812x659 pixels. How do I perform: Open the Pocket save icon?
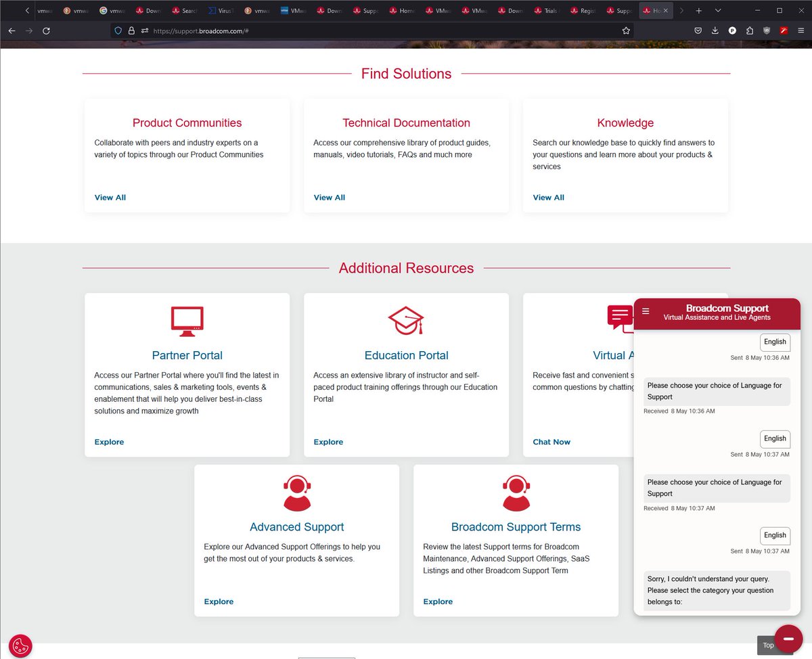point(698,30)
